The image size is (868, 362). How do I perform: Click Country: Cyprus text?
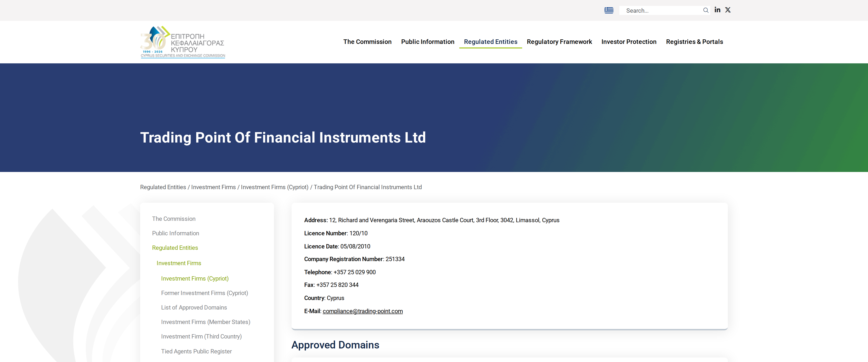324,298
